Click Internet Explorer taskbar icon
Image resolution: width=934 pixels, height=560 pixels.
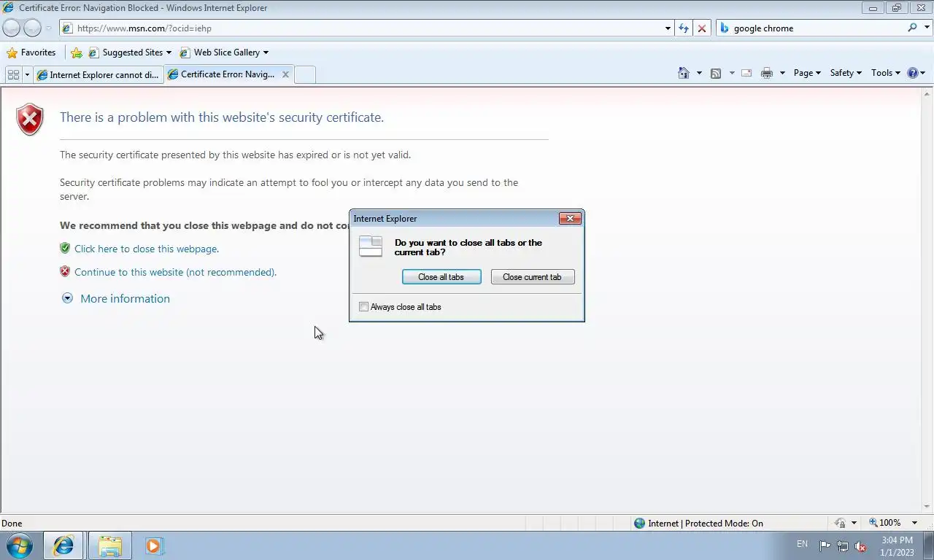(63, 545)
